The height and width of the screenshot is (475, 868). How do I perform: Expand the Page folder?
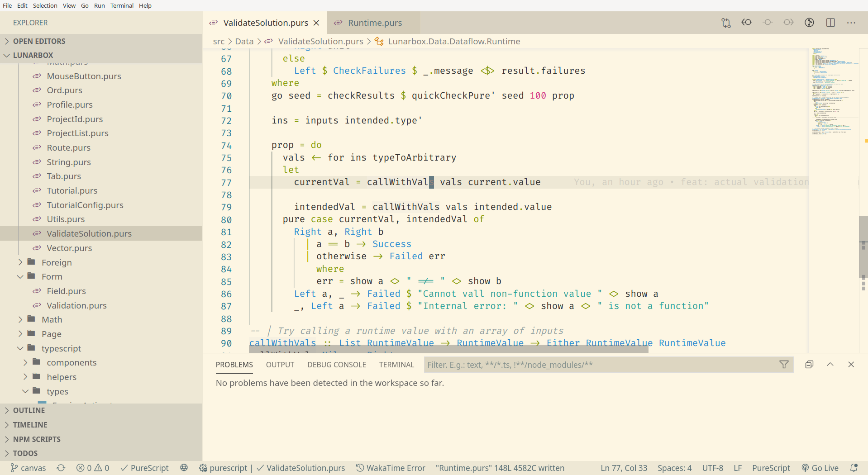[101, 334]
